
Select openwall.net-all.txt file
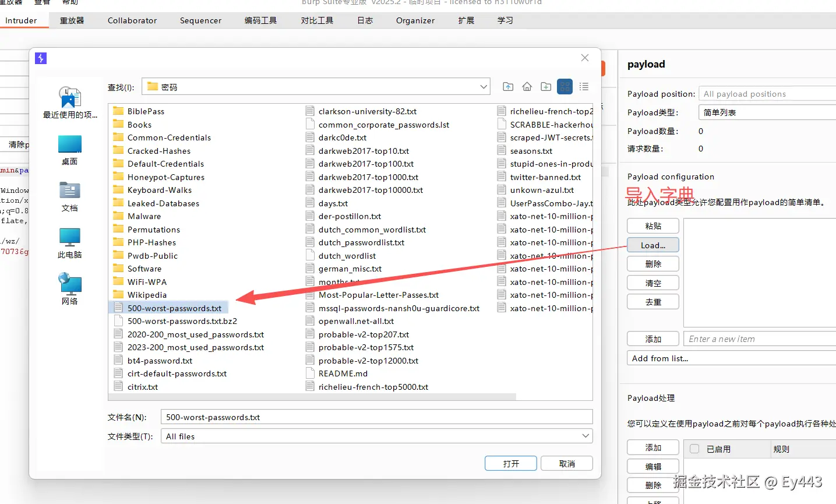350,321
